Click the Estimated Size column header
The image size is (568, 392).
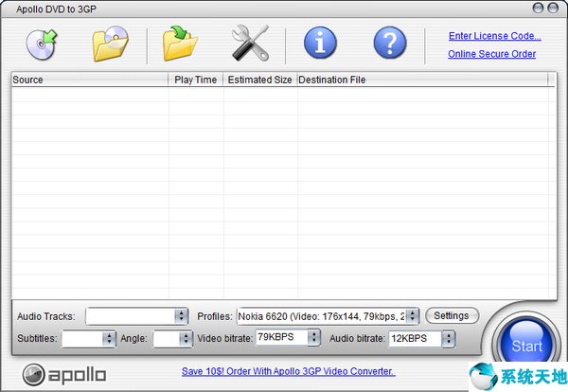pos(259,80)
